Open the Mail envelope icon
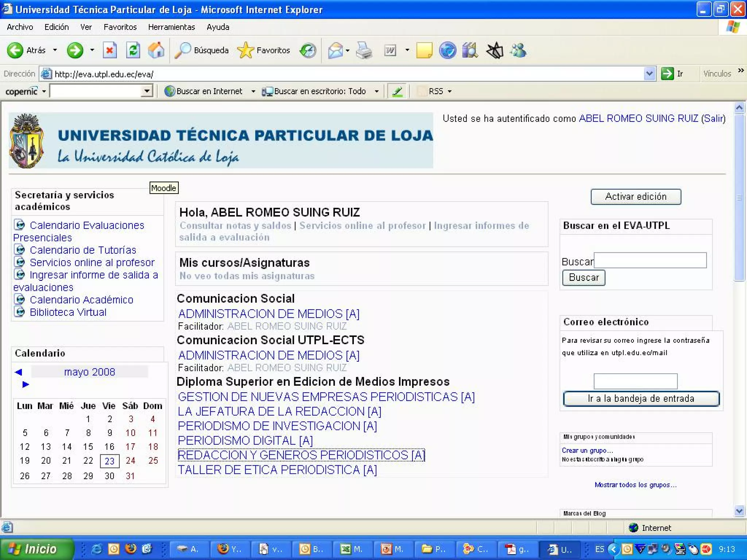 tap(335, 50)
